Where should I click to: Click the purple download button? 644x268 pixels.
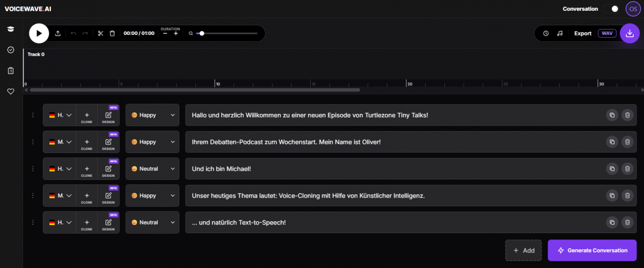(x=630, y=33)
